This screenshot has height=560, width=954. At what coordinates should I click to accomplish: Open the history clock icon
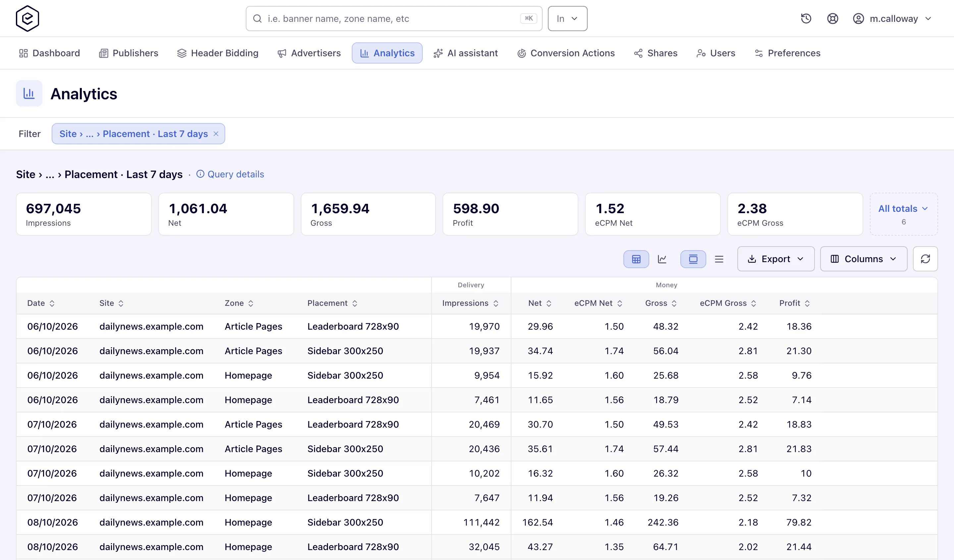(x=806, y=19)
